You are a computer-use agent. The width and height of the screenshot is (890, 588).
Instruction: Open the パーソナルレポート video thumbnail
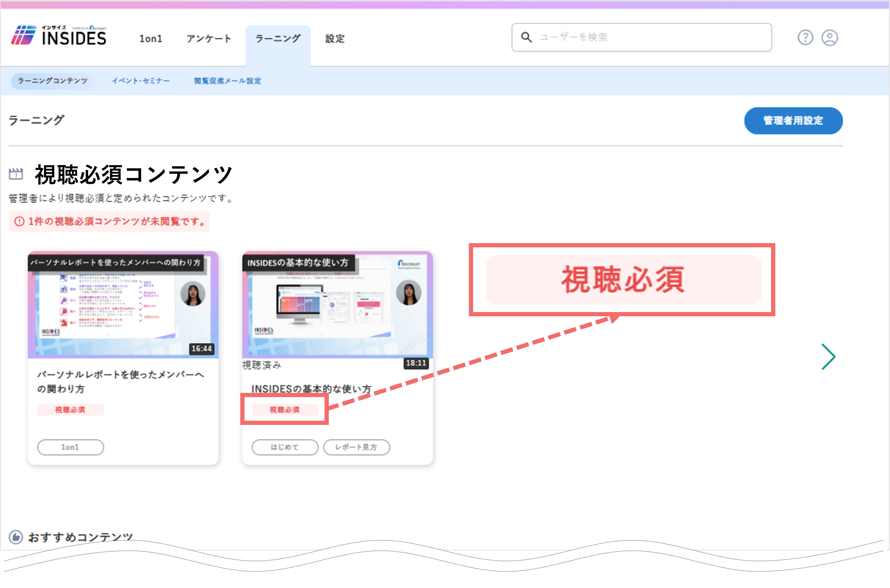tap(123, 305)
